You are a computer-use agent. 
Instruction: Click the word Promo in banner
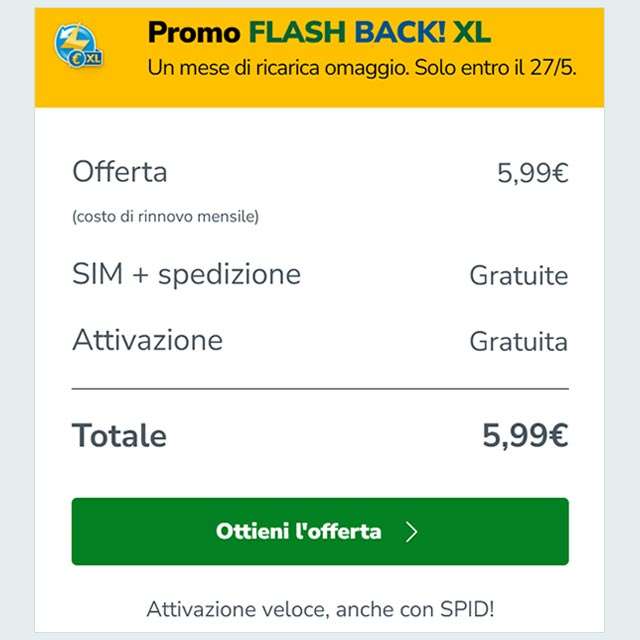point(194,33)
